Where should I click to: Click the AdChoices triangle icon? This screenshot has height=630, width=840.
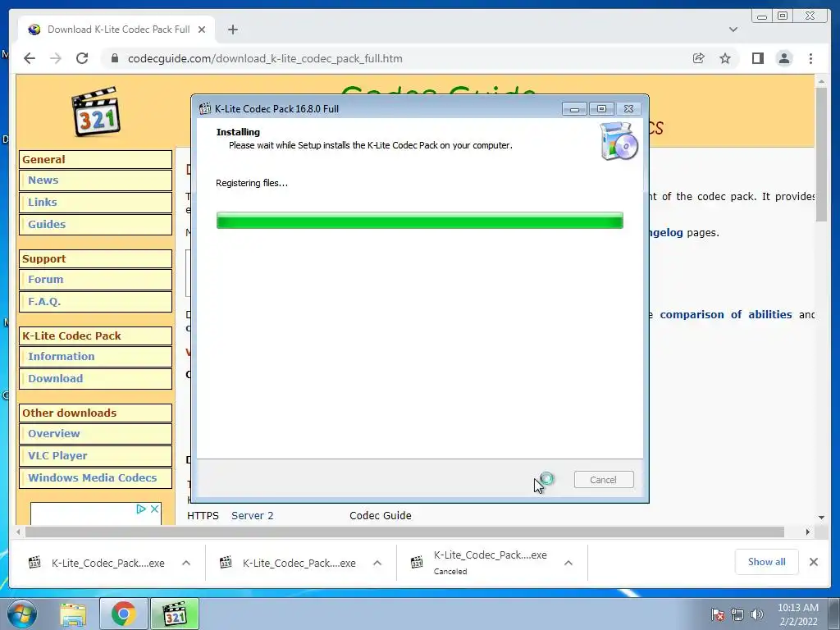point(141,509)
